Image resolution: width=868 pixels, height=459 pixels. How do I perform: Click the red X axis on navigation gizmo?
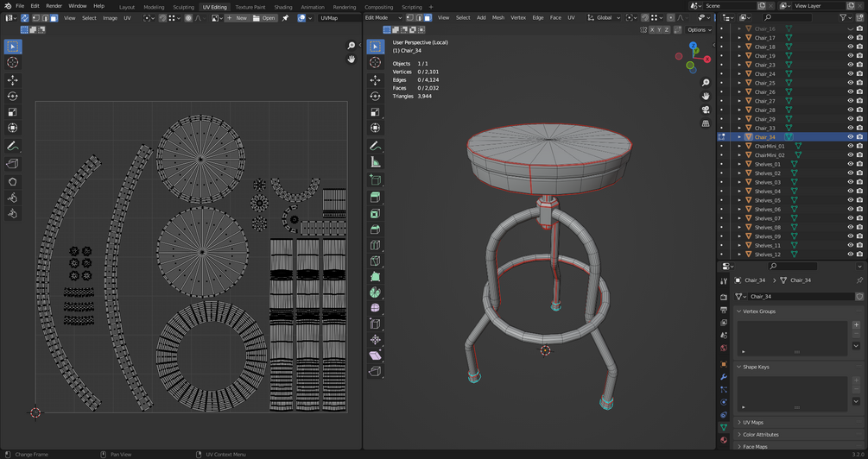pyautogui.click(x=706, y=60)
